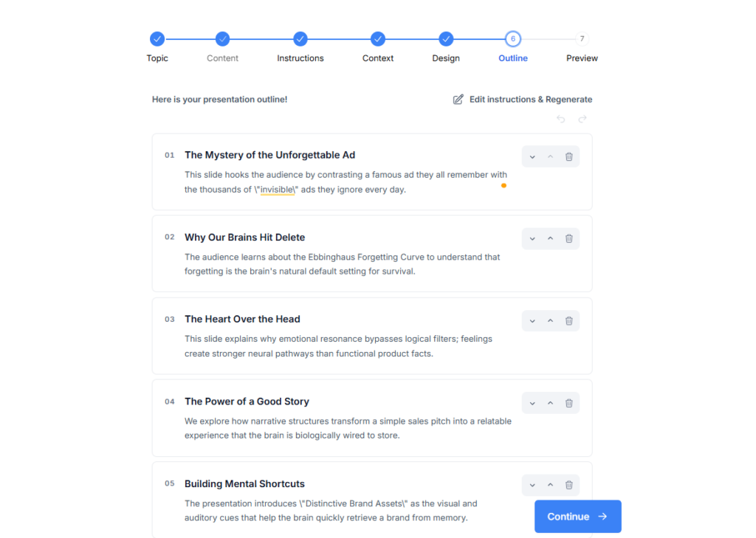Image resolution: width=756 pixels, height=538 pixels.
Task: Edit the slide title The Mystery of the Unforgettable Ad
Action: [x=269, y=155]
